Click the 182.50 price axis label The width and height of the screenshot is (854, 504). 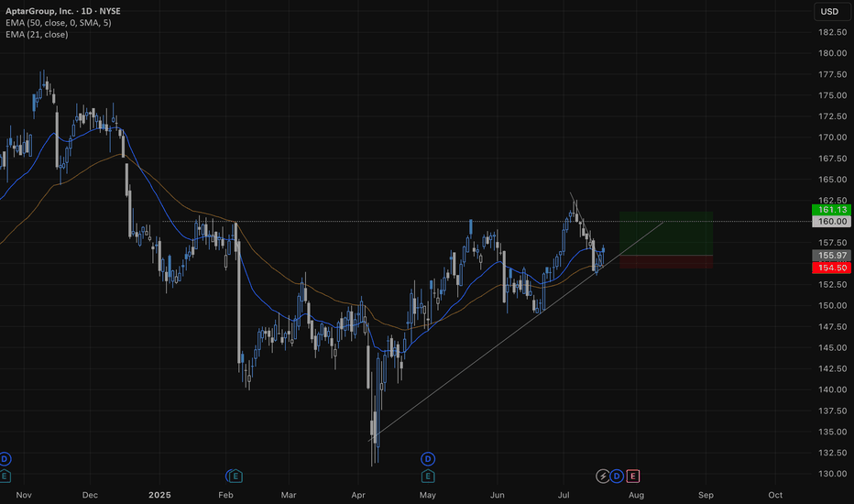tap(833, 32)
